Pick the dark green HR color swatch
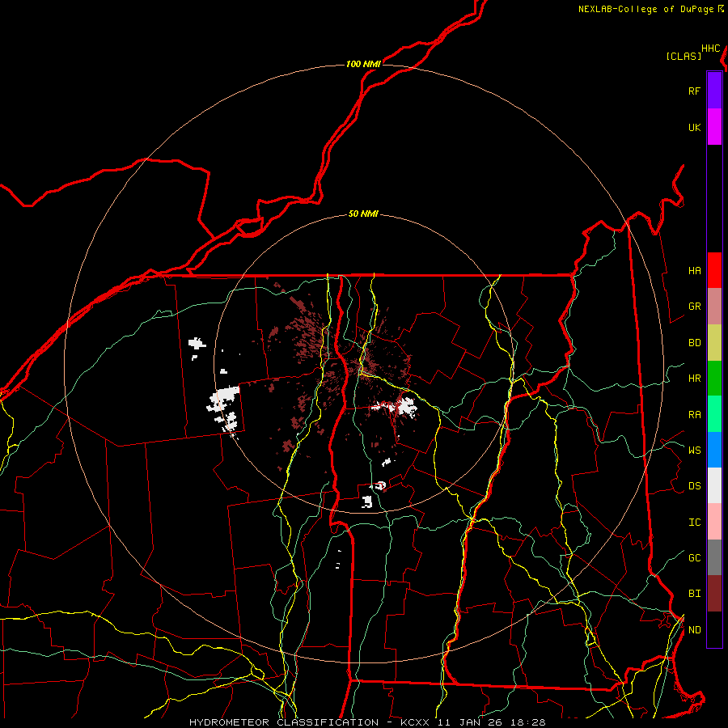The width and height of the screenshot is (728, 728). [x=714, y=378]
